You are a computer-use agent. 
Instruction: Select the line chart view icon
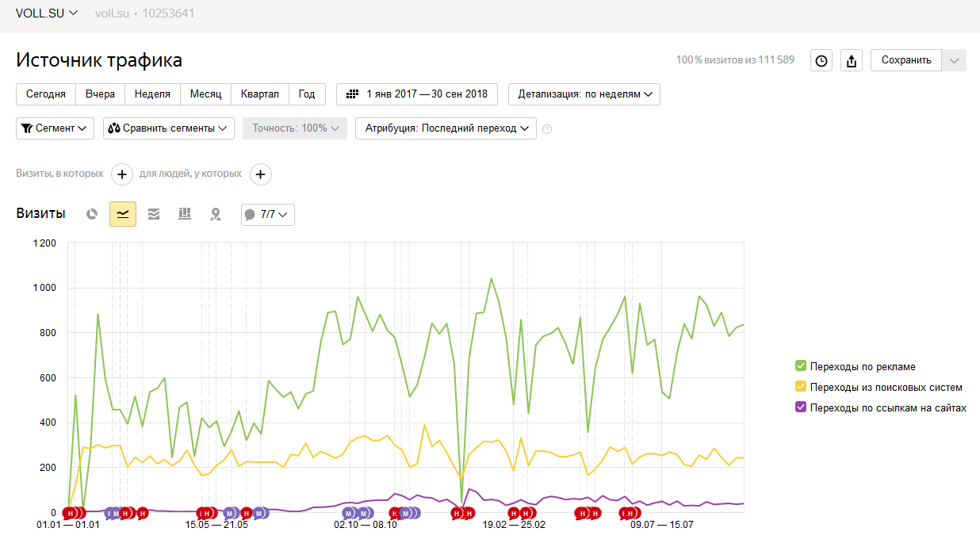click(x=123, y=214)
